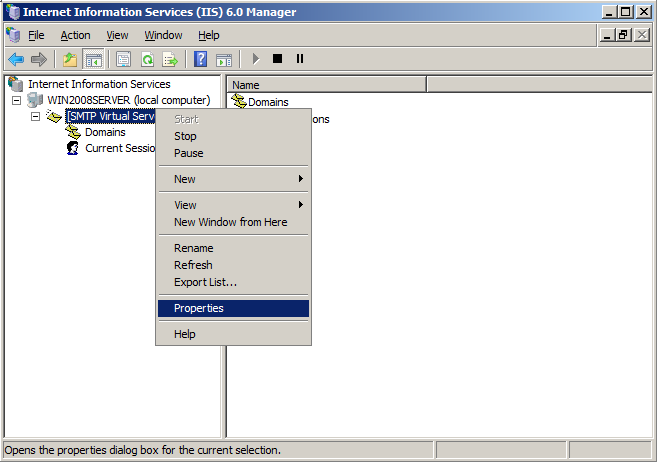Click the Domains icon in the tree
Screen dimensions: 657x462
(x=73, y=132)
